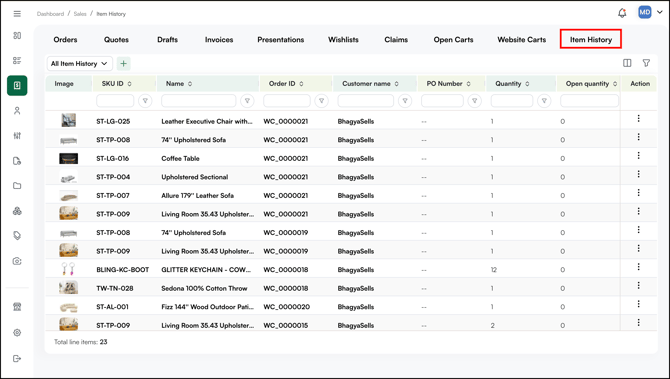Sort by the SKU ID column
Screen dimensions: 670x379
[x=129, y=84]
